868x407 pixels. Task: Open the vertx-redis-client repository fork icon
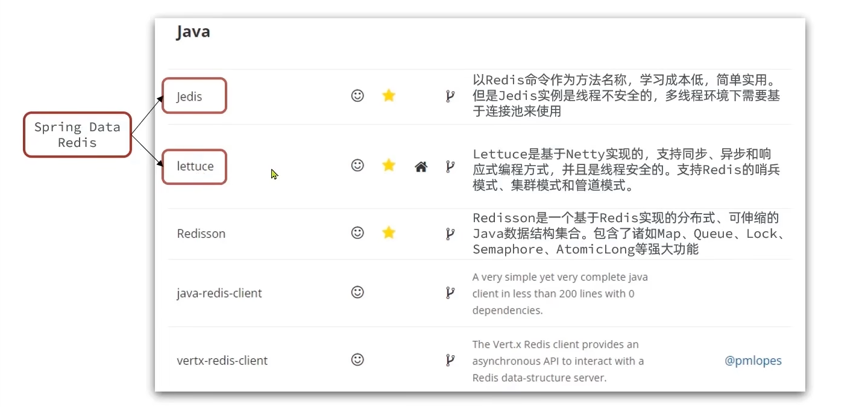pos(450,360)
